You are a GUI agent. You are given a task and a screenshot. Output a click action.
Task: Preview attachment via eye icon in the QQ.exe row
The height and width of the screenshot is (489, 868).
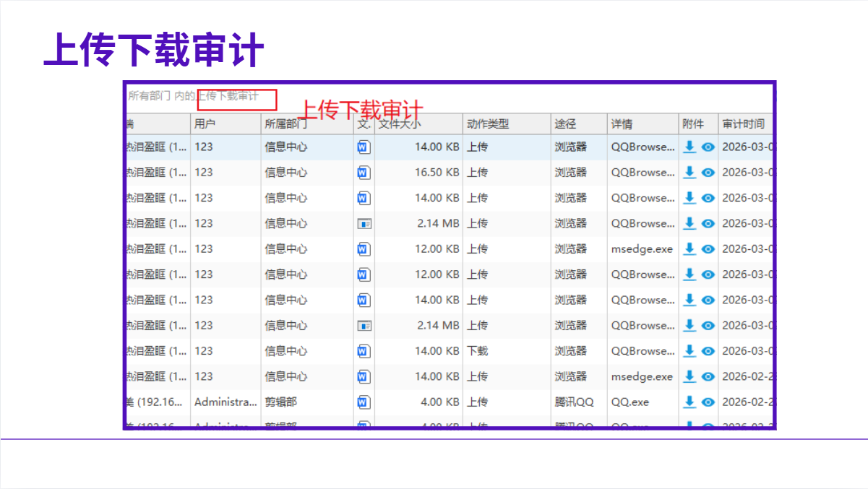click(x=708, y=402)
